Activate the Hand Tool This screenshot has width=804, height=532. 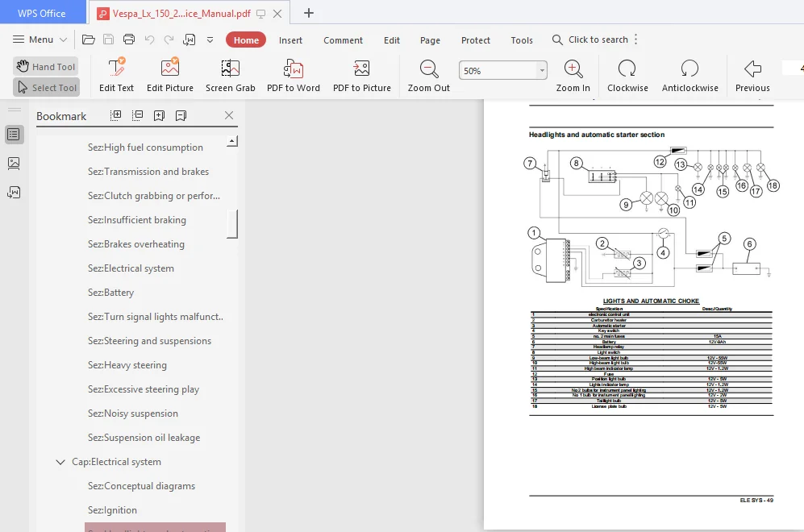[46, 66]
